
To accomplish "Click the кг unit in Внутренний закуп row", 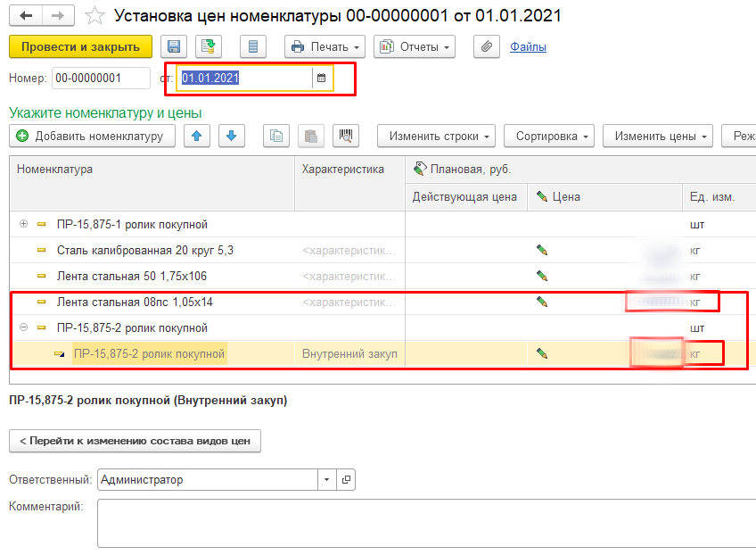I will (694, 354).
